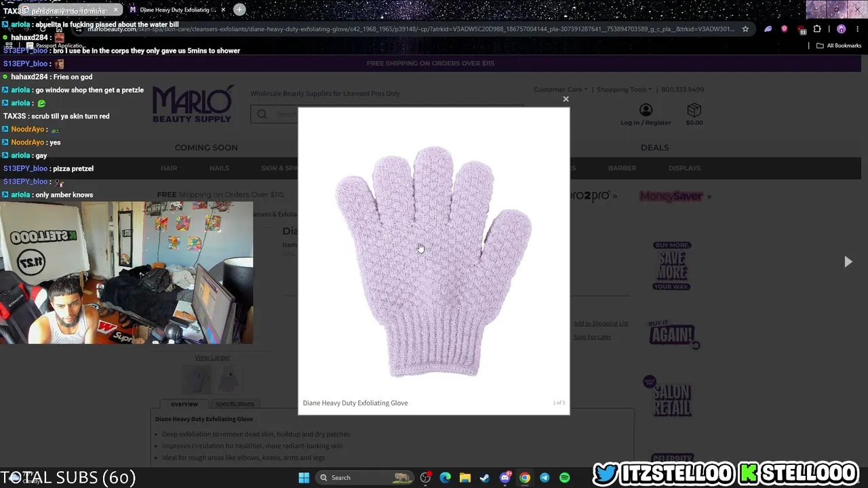Switch to the specifications tab

(235, 404)
